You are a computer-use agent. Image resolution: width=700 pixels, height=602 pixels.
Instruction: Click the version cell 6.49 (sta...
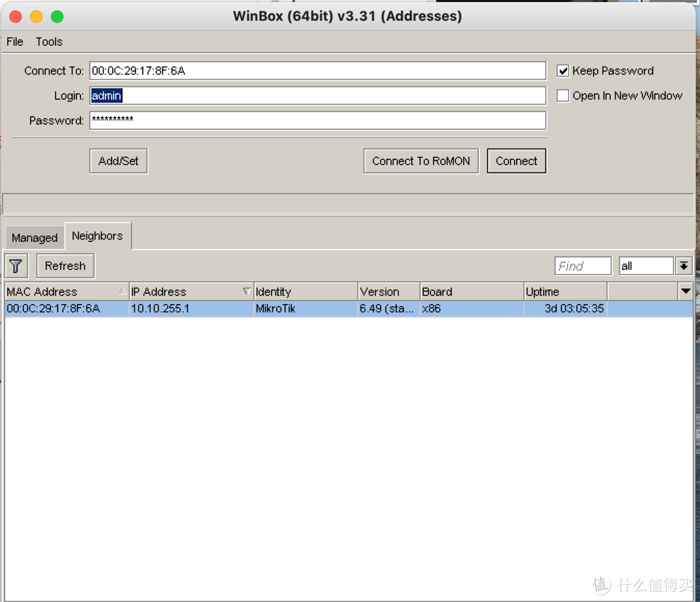tap(389, 308)
